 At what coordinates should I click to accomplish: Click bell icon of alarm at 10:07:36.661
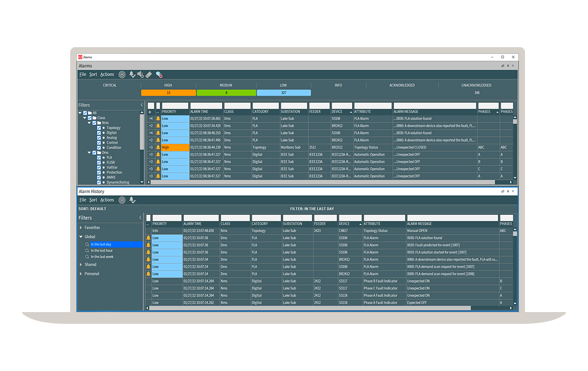click(x=158, y=118)
